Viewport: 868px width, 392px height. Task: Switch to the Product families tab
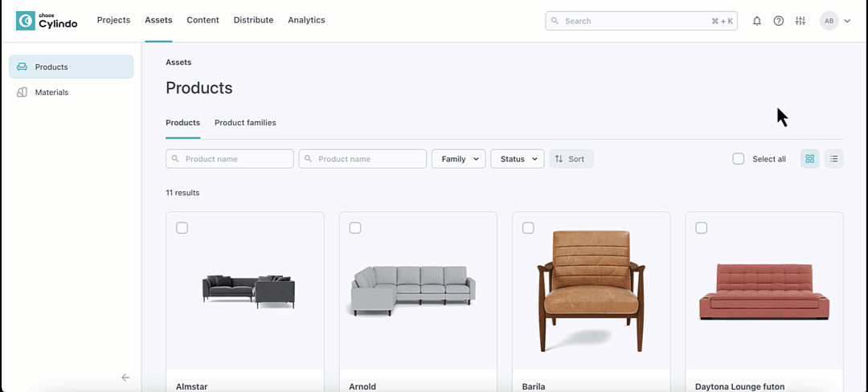[245, 123]
